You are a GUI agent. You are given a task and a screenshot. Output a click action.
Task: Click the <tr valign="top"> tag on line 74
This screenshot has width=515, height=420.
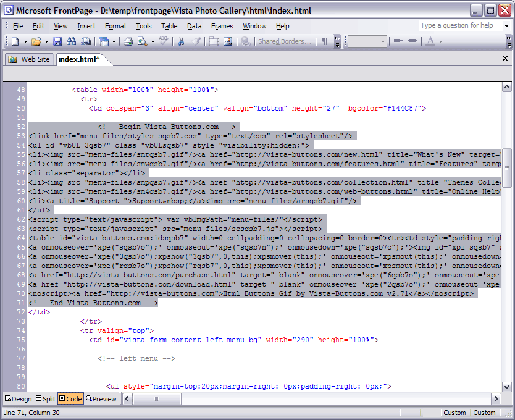[117, 330]
